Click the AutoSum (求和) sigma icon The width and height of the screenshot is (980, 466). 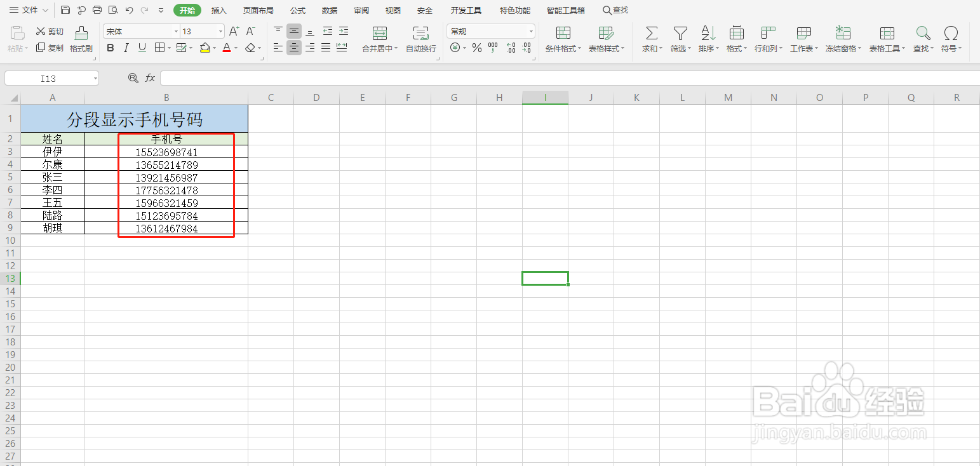tap(651, 33)
